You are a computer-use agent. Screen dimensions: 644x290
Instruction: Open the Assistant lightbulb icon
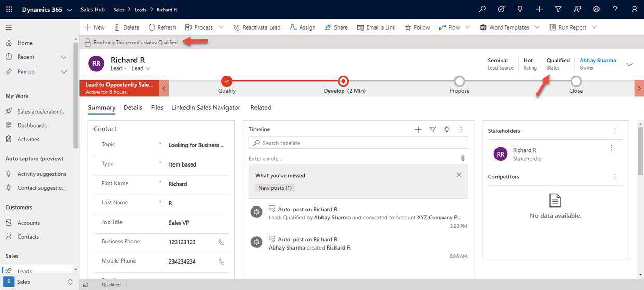click(520, 9)
